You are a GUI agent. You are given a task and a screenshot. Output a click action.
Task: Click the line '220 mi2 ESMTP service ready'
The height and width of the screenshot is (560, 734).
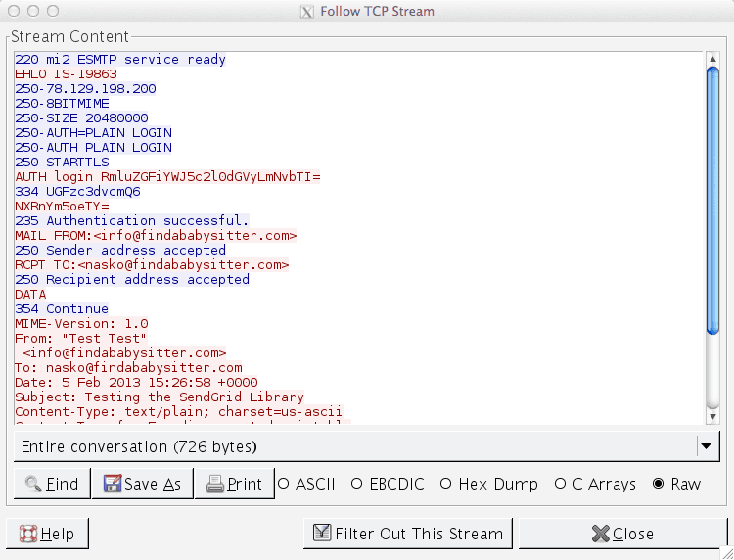click(120, 60)
